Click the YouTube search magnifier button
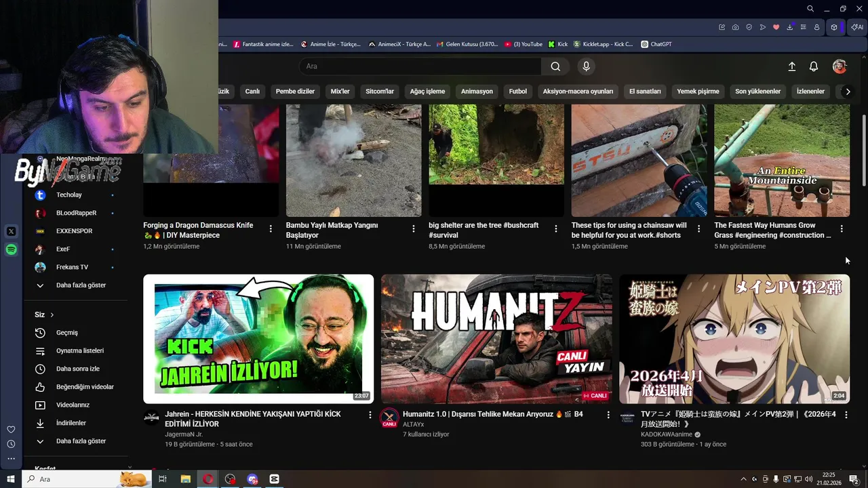This screenshot has height=488, width=868. point(555,66)
